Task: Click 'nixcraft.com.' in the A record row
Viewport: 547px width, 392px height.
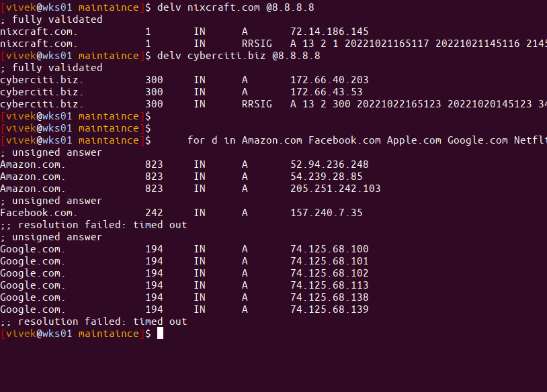Action: [39, 32]
